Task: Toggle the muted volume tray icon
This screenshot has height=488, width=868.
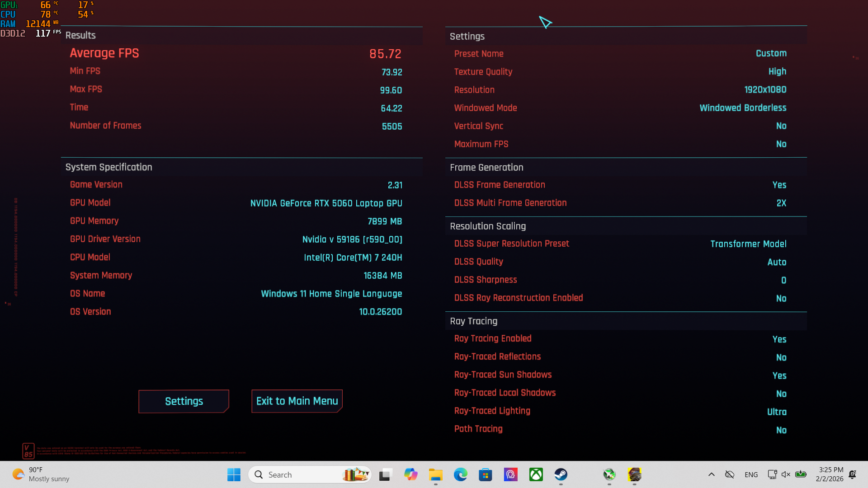Action: 786,474
